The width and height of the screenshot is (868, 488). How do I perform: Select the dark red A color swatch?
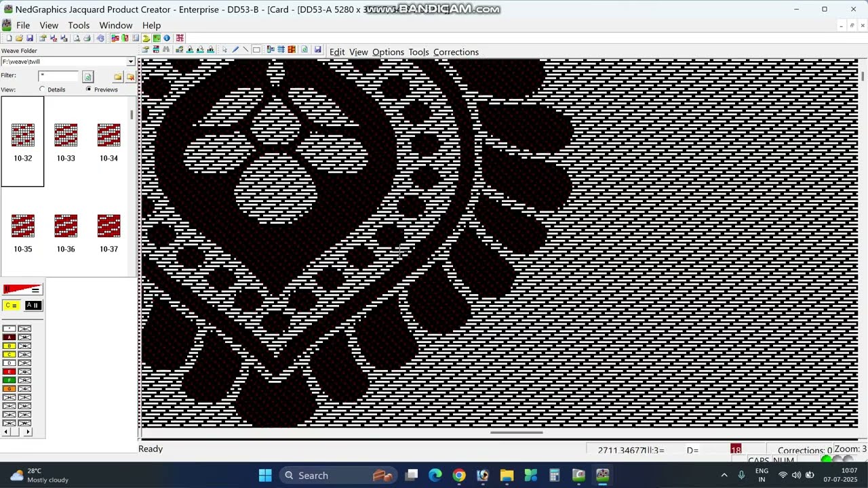[x=9, y=337]
